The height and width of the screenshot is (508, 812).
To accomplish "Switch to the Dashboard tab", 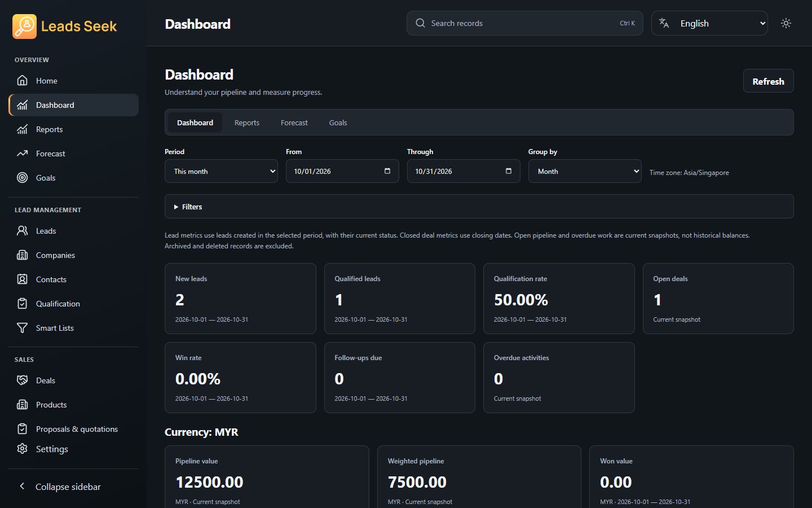I will (x=195, y=122).
